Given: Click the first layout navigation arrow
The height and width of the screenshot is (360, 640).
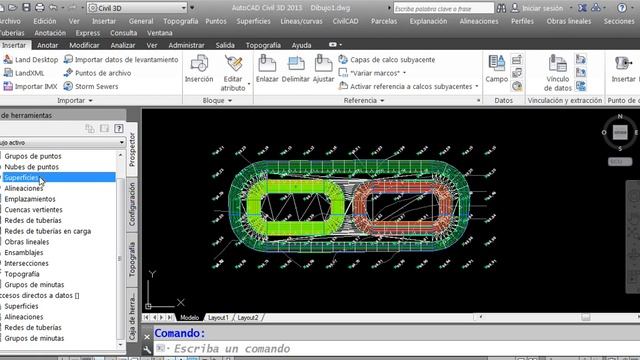Looking at the screenshot, I should tap(146, 317).
